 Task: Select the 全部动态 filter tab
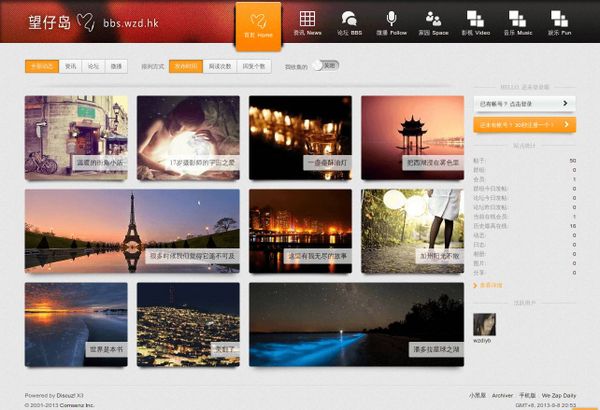[x=42, y=66]
